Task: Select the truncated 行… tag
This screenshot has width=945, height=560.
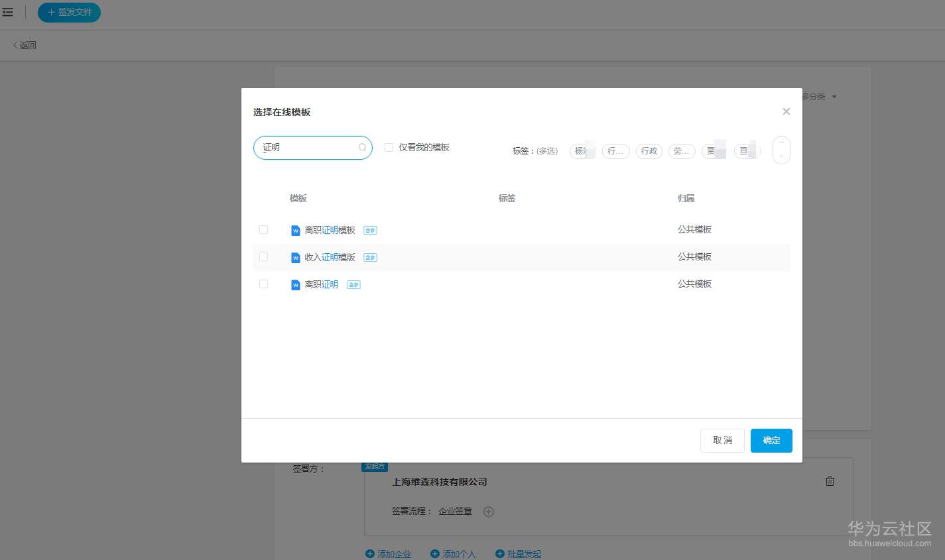Action: [x=615, y=151]
